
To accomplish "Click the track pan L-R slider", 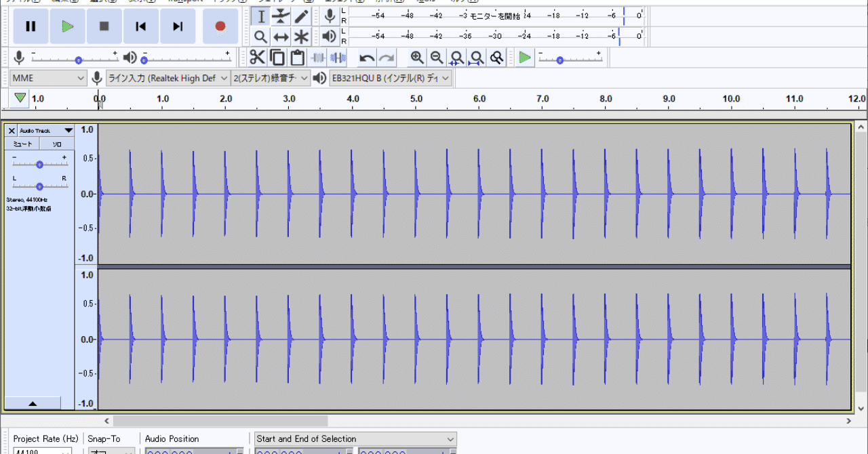I will pos(39,185).
